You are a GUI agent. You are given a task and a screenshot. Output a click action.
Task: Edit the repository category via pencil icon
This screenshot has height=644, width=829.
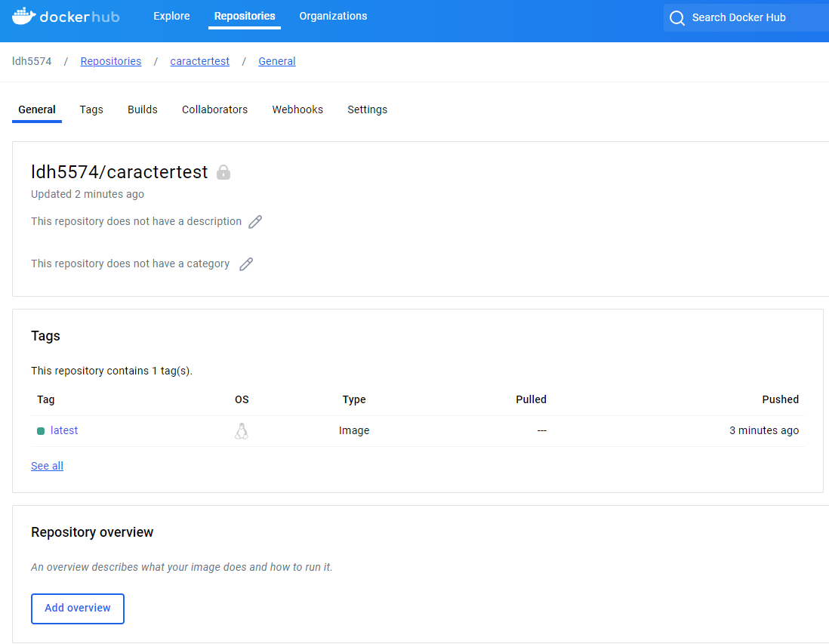coord(246,263)
